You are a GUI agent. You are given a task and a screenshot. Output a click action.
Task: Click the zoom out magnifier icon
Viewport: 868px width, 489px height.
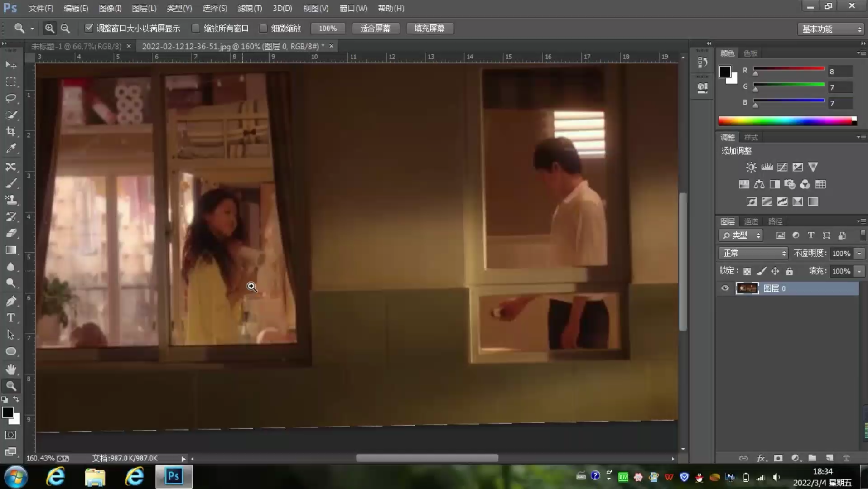point(65,29)
